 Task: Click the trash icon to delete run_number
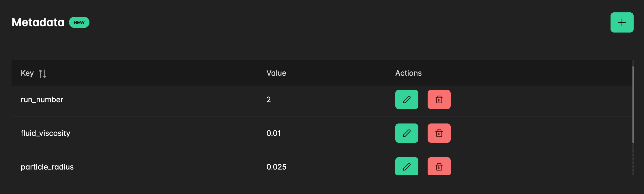439,99
